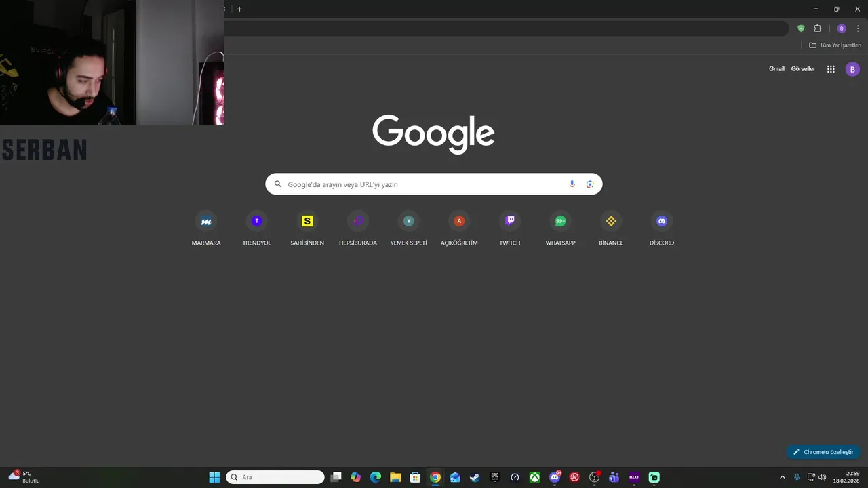
Task: Click the Chrome'u özelleştir button
Action: (823, 452)
